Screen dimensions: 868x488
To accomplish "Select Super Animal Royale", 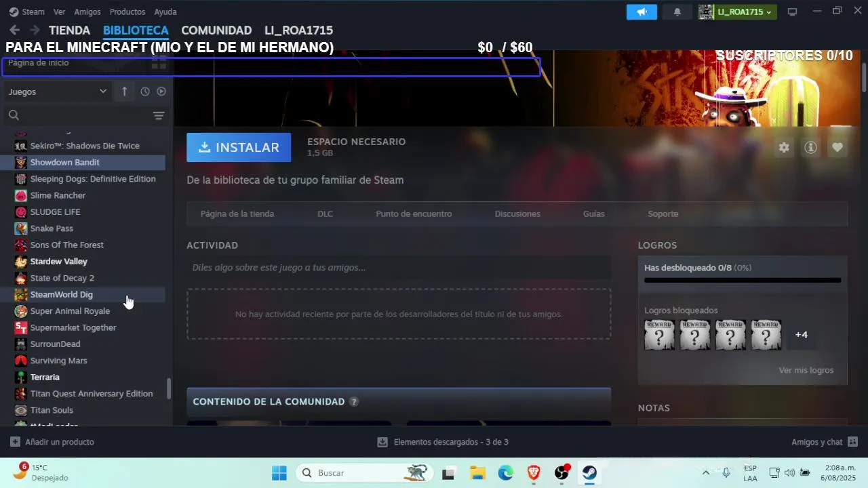I will 70,311.
